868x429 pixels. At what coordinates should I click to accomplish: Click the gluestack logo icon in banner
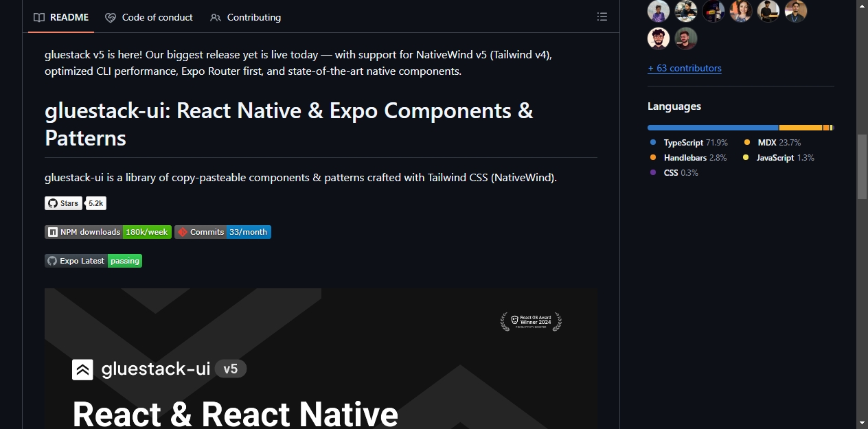click(82, 369)
